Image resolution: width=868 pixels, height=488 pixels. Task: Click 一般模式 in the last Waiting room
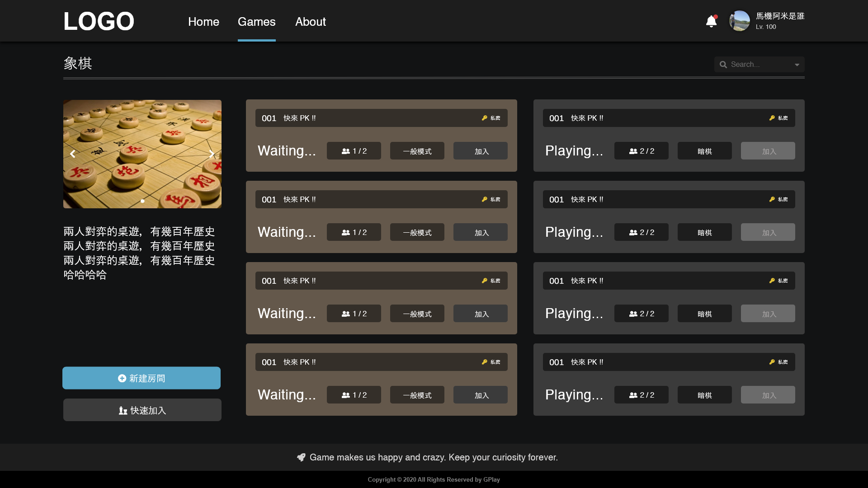417,395
